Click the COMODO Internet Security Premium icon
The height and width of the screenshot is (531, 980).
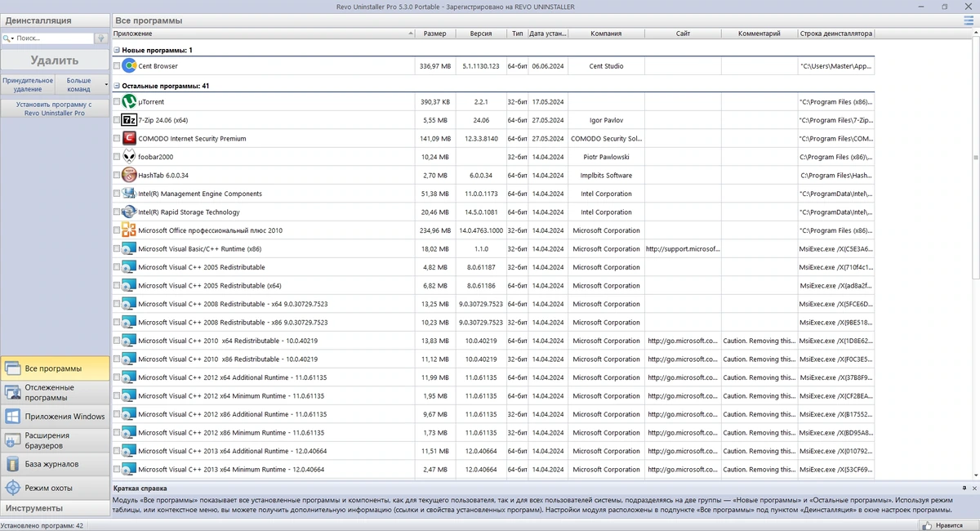coord(129,139)
